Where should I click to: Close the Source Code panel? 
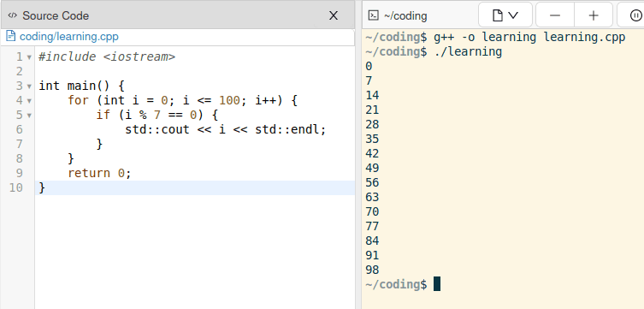click(334, 15)
